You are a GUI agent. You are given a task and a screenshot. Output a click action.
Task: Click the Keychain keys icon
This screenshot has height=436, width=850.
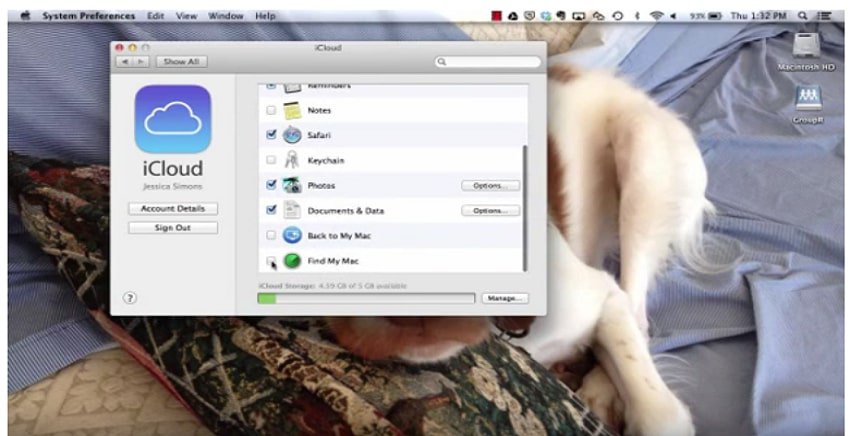tap(292, 160)
